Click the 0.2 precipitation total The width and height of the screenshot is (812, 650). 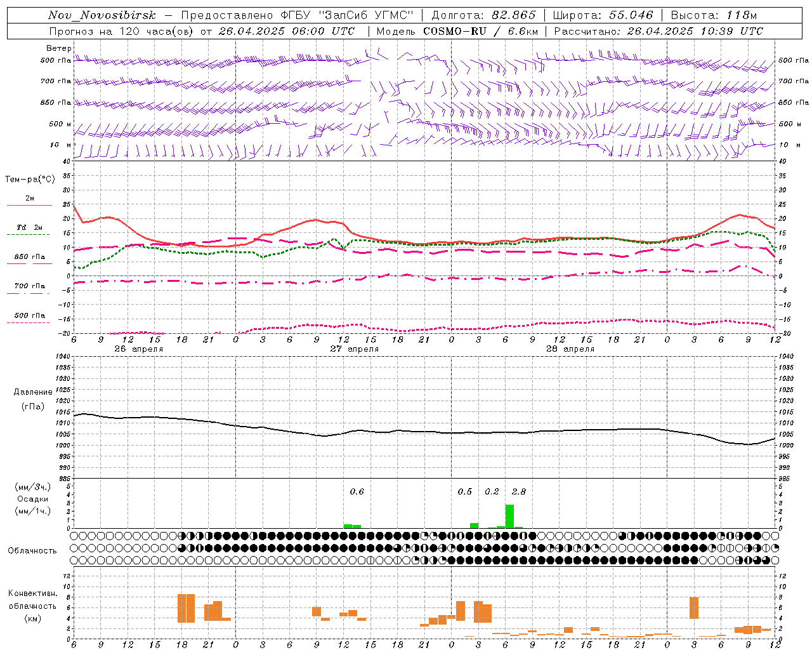click(x=492, y=492)
